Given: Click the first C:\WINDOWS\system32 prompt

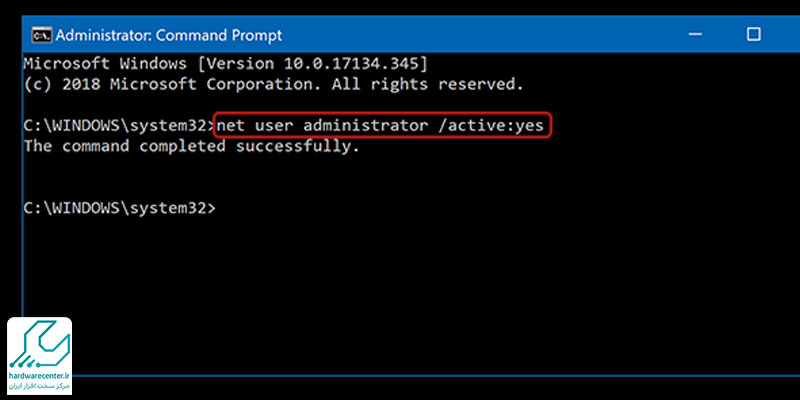Looking at the screenshot, I should [x=120, y=126].
